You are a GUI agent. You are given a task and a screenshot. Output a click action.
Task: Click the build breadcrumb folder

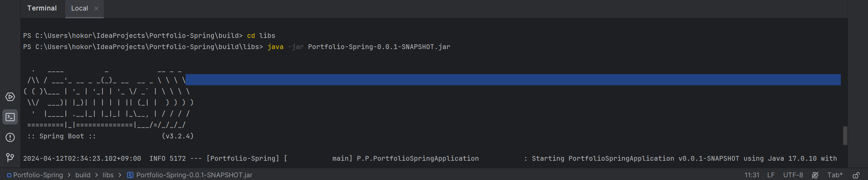click(83, 175)
